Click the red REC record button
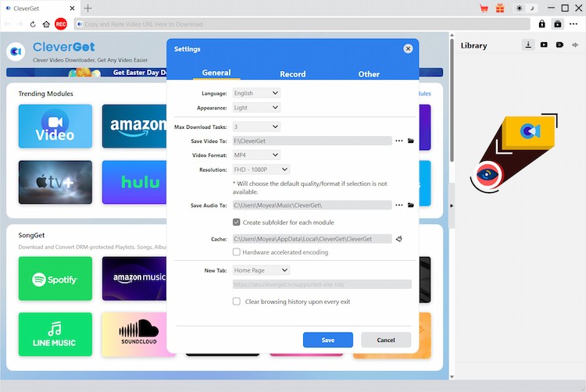This screenshot has width=586, height=392. point(60,24)
